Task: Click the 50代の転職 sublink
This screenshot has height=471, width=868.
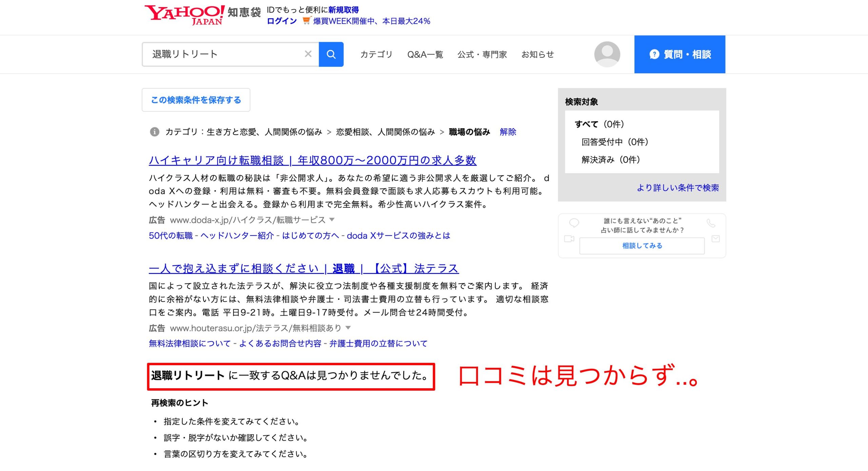Action: tap(171, 235)
